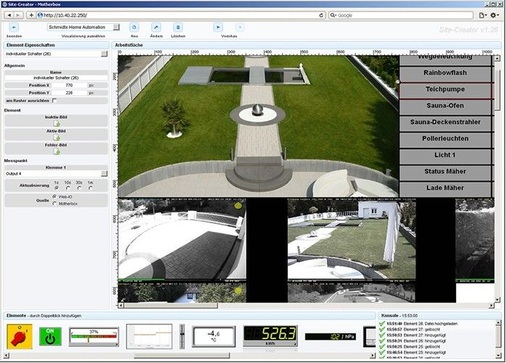
Task: Click the Beenden back arrow icon
Action: (14, 27)
